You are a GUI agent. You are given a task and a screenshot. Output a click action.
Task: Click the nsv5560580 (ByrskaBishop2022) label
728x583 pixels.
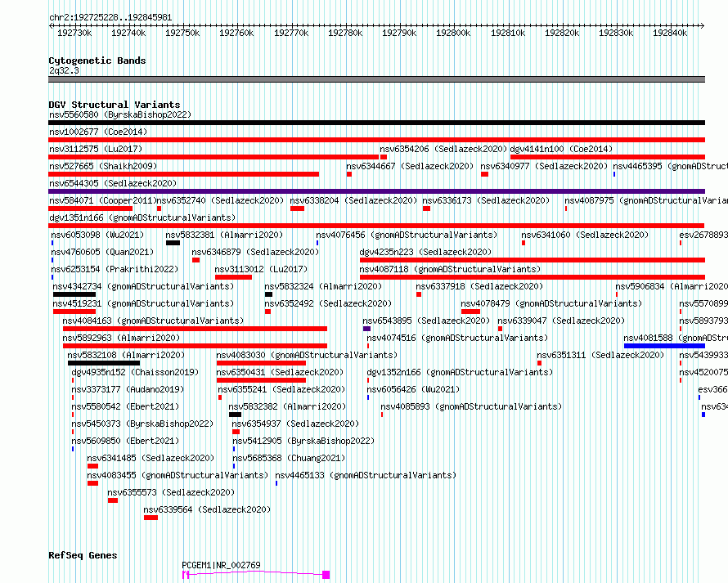(120, 114)
